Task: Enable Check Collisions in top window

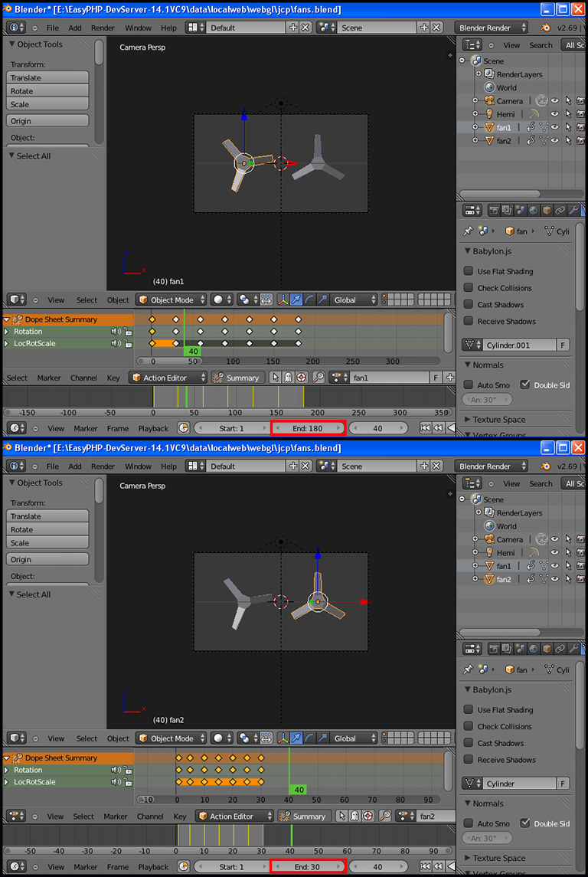Action: (x=469, y=288)
